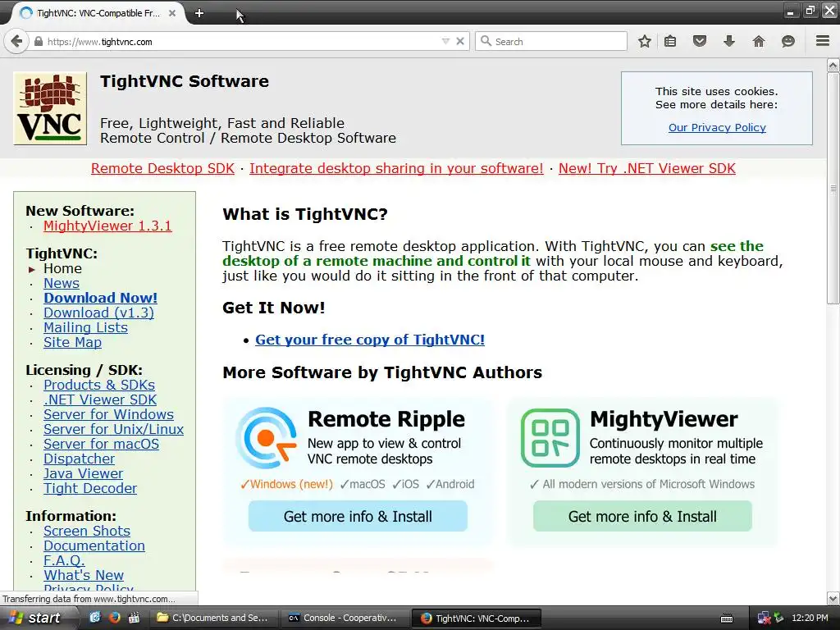Click the page scrollbar up arrow
The width and height of the screenshot is (840, 630).
coord(833,66)
